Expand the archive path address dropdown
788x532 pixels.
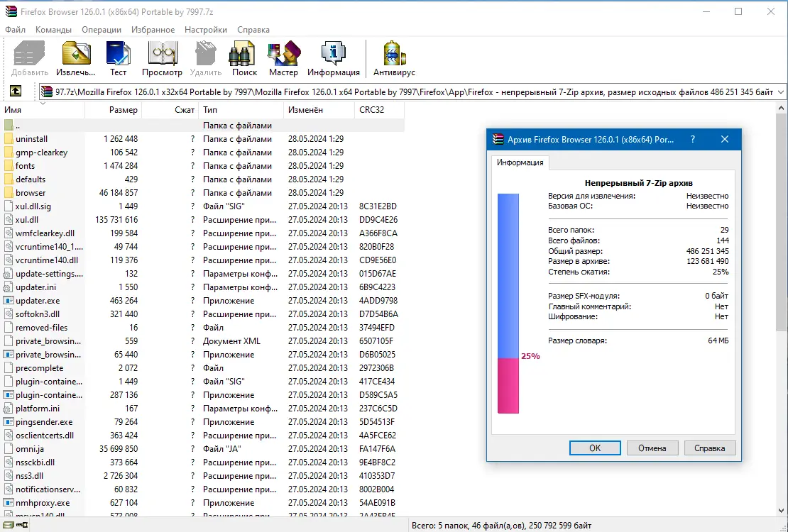pos(780,92)
